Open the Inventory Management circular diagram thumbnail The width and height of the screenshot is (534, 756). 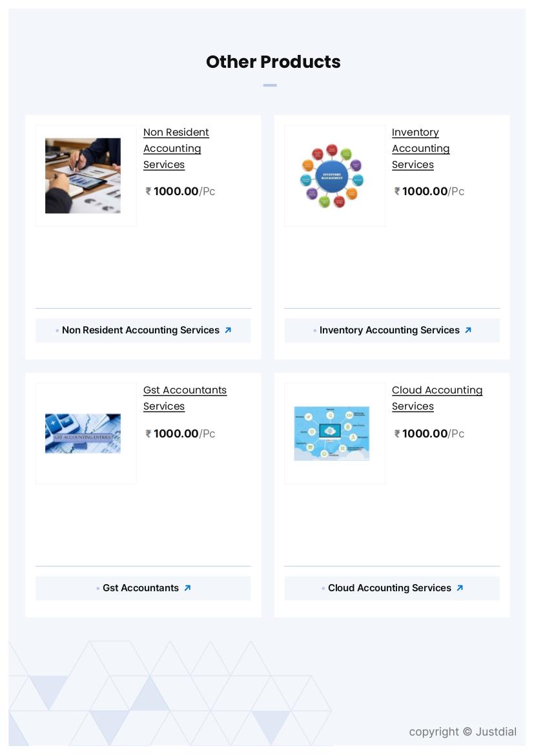pyautogui.click(x=332, y=176)
